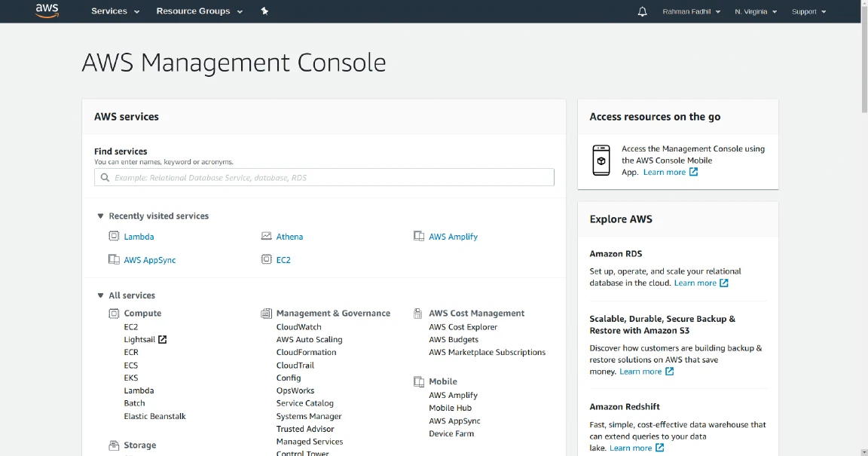Open AWS Auto Scaling service
868x456 pixels.
pyautogui.click(x=310, y=340)
